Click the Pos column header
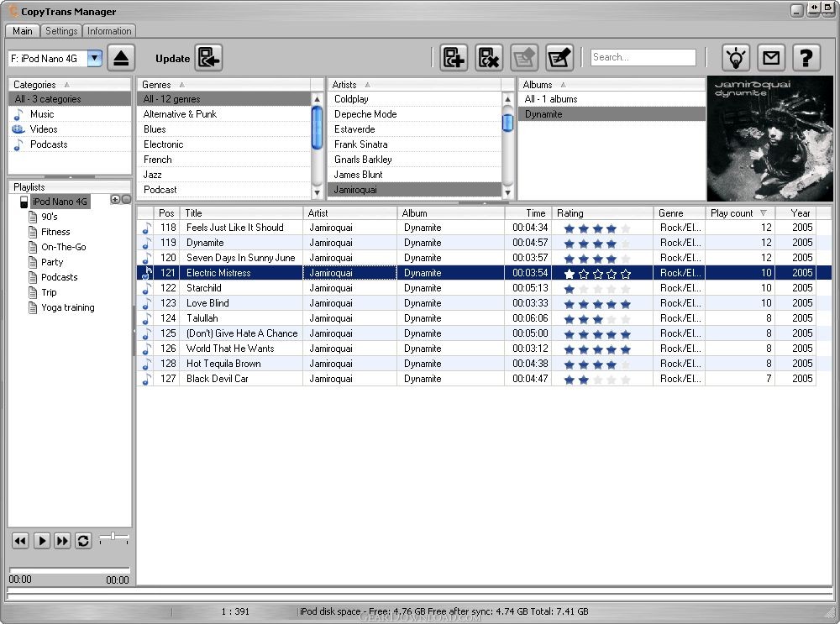The height and width of the screenshot is (624, 840). pos(166,212)
